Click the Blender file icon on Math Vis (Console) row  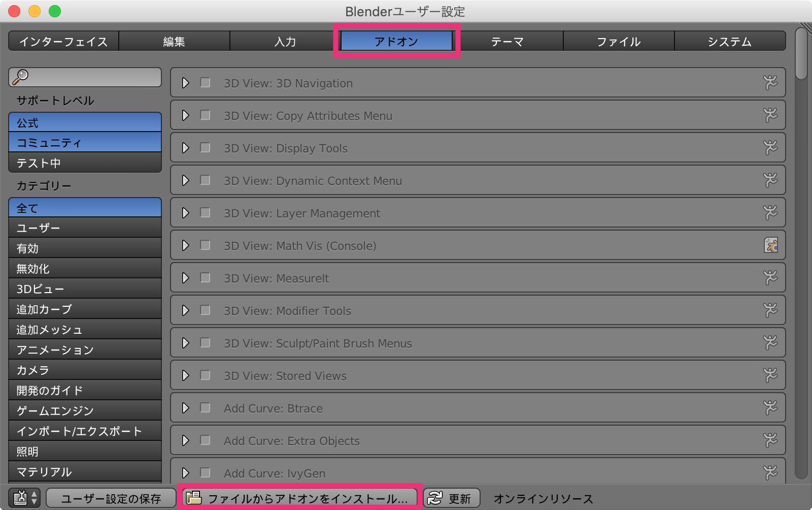coord(771,245)
